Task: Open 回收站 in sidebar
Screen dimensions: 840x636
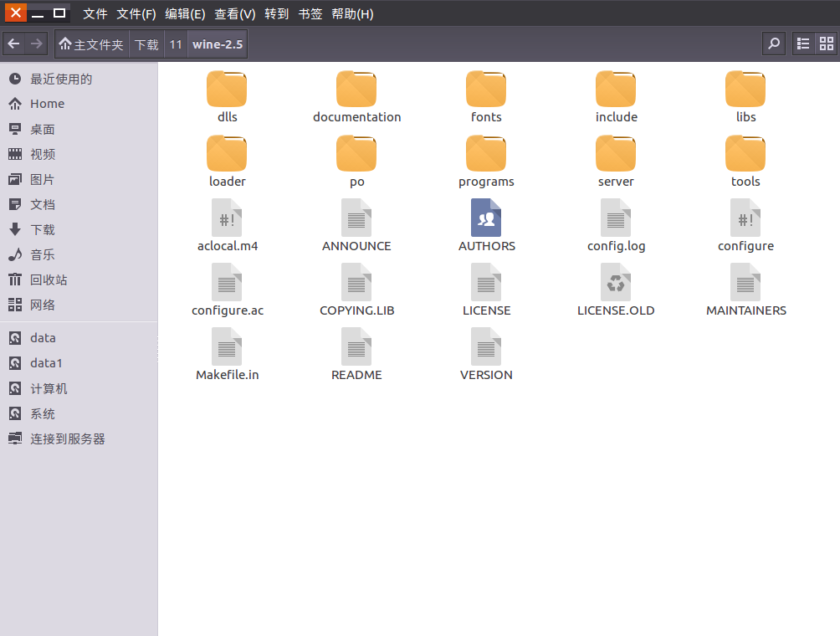Action: click(79, 280)
